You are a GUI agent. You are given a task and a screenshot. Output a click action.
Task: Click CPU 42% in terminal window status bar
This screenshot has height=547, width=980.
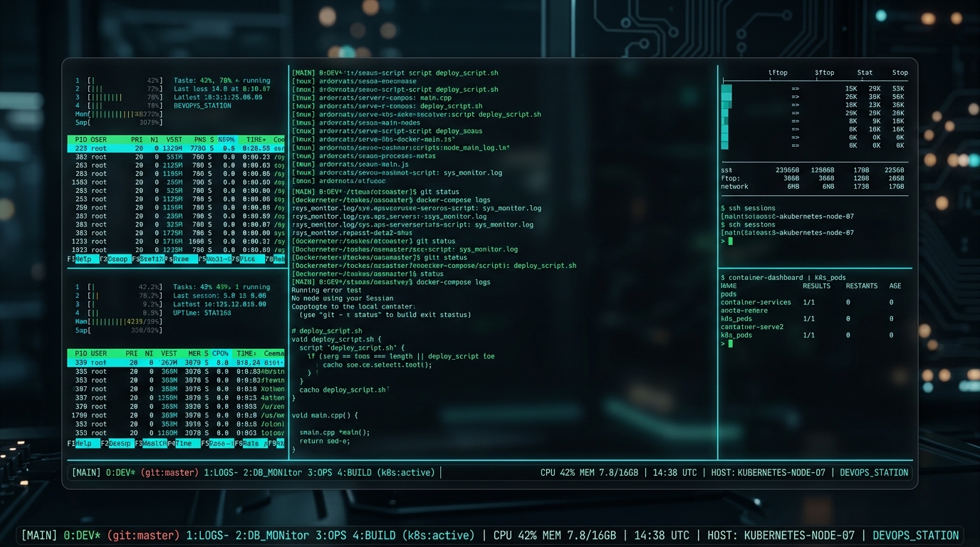(x=557, y=472)
